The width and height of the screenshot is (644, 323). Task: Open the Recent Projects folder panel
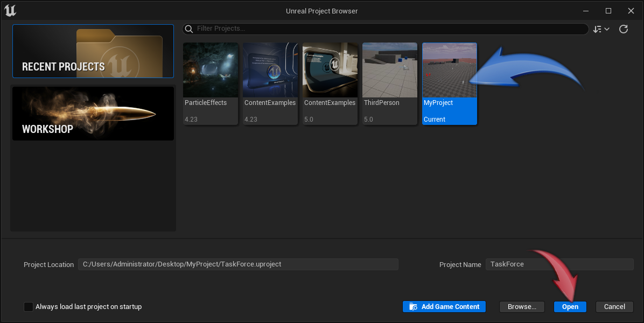tap(93, 51)
